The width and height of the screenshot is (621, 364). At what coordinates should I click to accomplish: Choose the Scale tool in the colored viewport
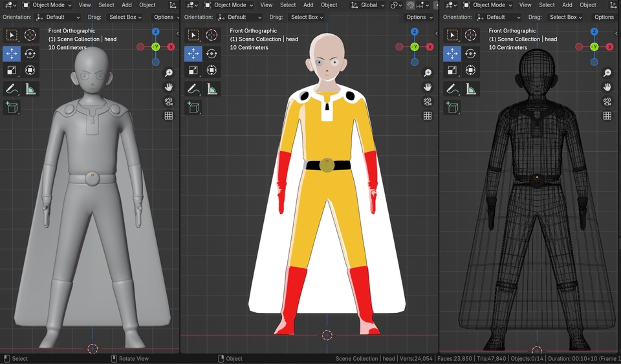tap(193, 70)
